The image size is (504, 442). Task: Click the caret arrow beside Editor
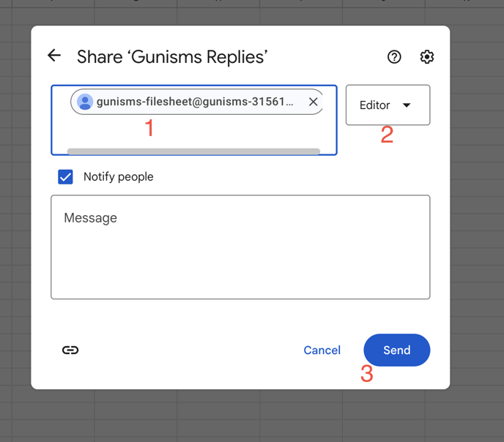point(407,105)
